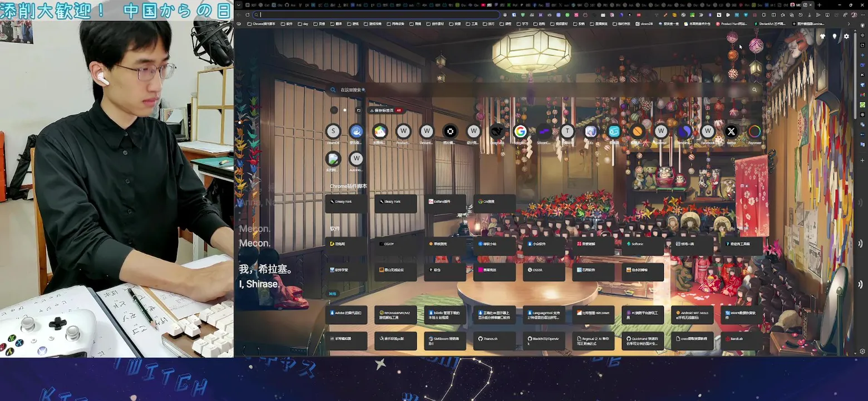Click the orange striped circle speed-dial icon

point(638,131)
